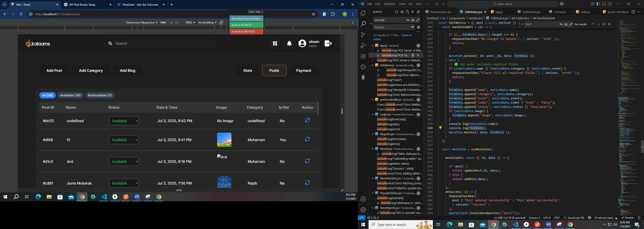Click the action icon for post #df48

[307, 139]
